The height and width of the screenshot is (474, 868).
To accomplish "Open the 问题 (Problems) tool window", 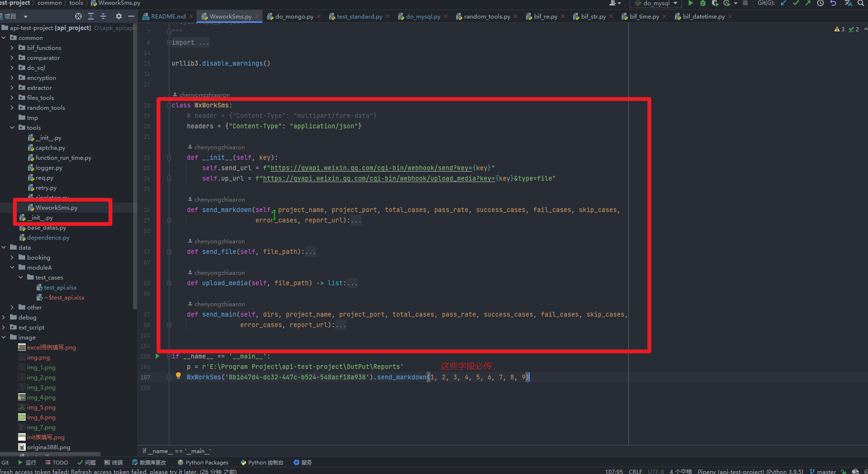I will click(x=87, y=463).
